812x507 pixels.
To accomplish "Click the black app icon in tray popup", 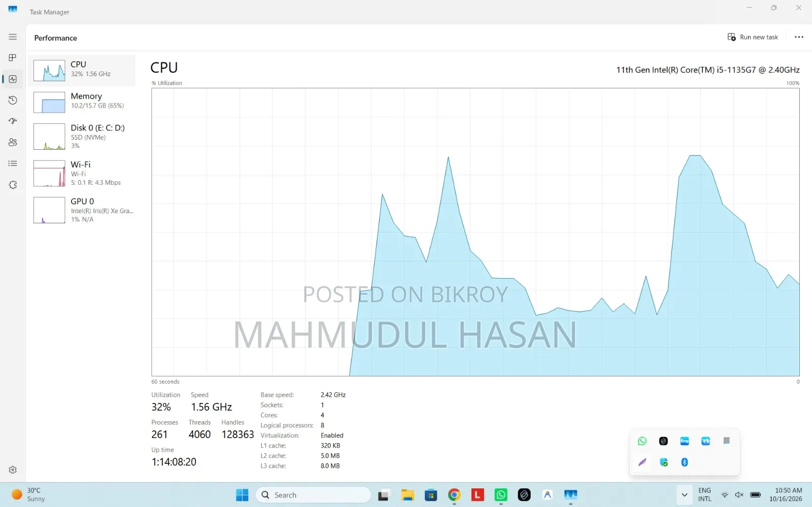I will point(663,441).
